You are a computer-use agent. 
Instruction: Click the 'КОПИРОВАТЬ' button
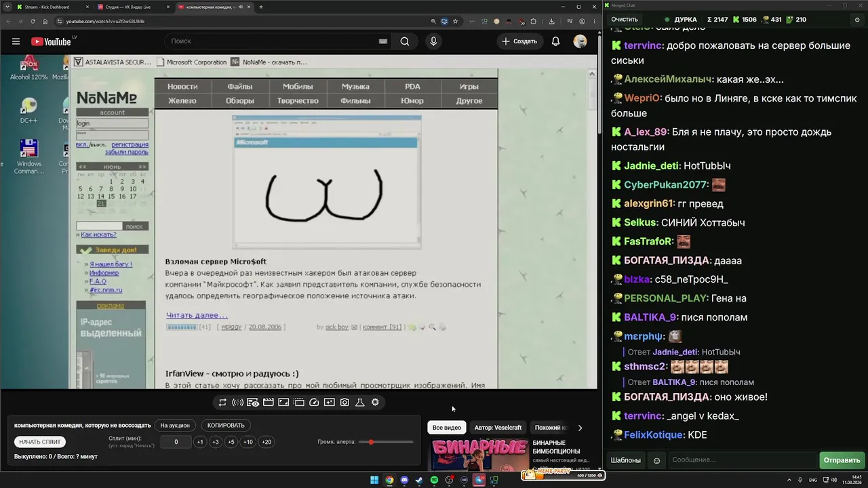pos(226,426)
